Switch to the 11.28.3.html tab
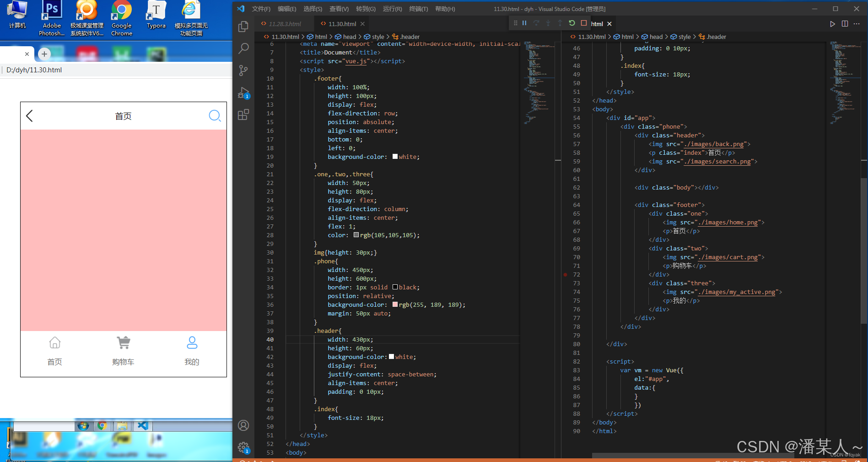Viewport: 868px width, 462px height. click(285, 24)
